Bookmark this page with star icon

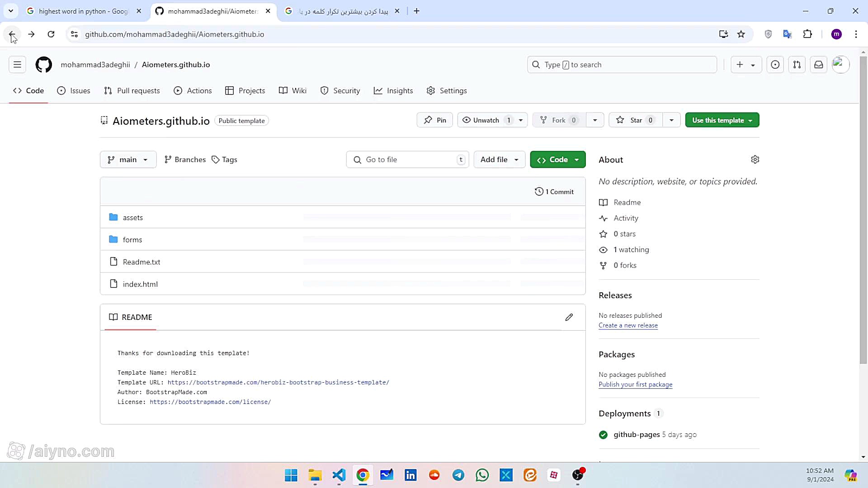point(741,34)
